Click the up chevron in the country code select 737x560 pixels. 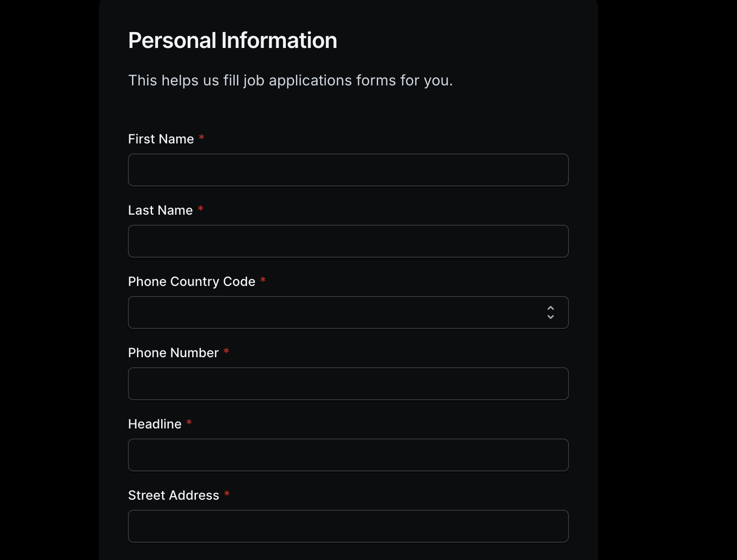pos(551,308)
